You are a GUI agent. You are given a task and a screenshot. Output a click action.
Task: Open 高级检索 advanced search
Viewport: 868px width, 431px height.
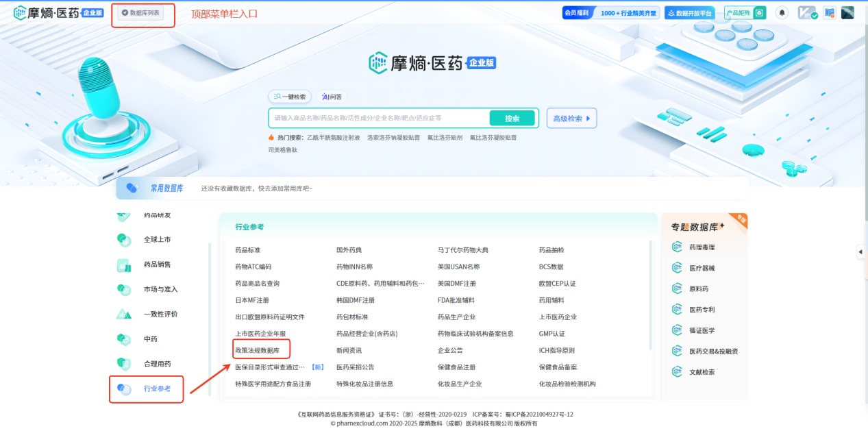[x=571, y=119]
